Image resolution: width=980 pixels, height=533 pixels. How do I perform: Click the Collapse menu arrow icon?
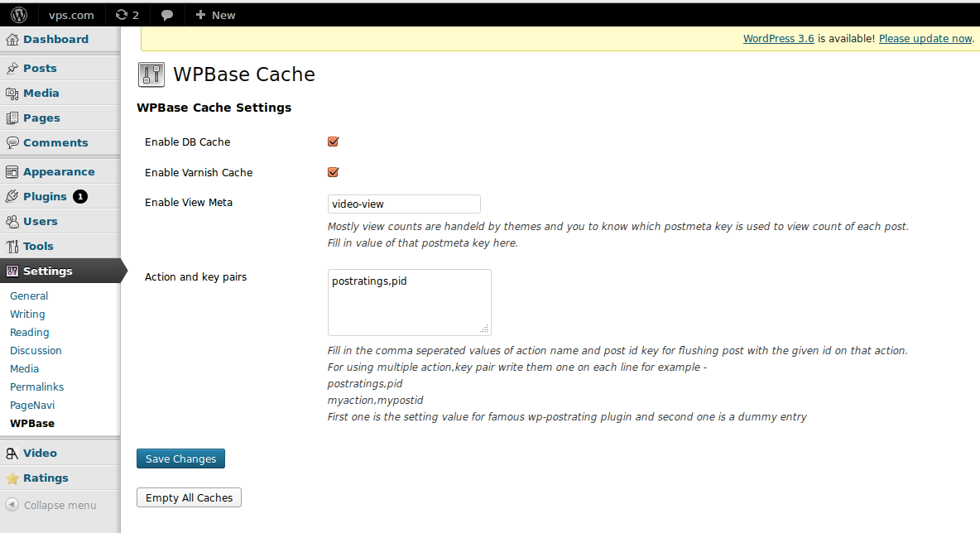pos(12,504)
